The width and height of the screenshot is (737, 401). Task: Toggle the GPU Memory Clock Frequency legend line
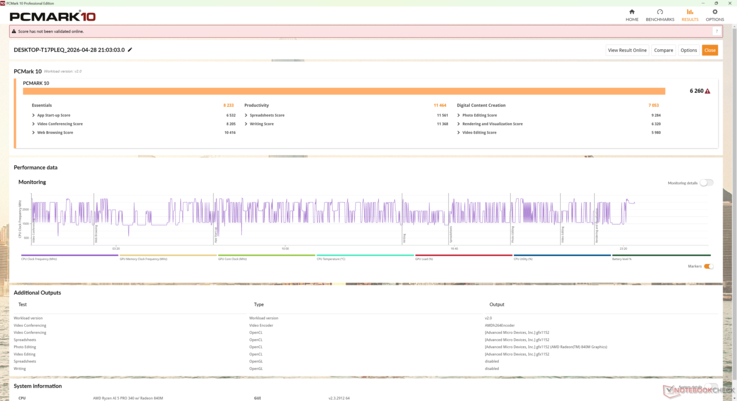[x=168, y=257]
